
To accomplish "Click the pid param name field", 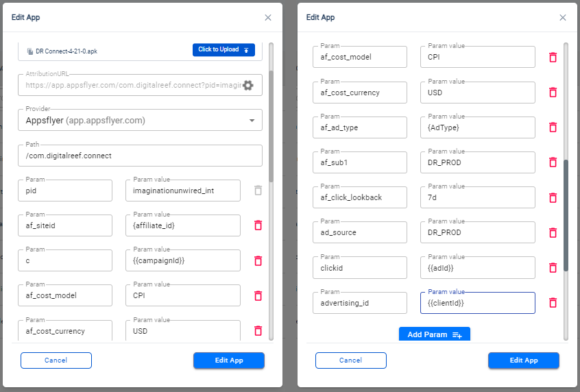I will click(65, 191).
